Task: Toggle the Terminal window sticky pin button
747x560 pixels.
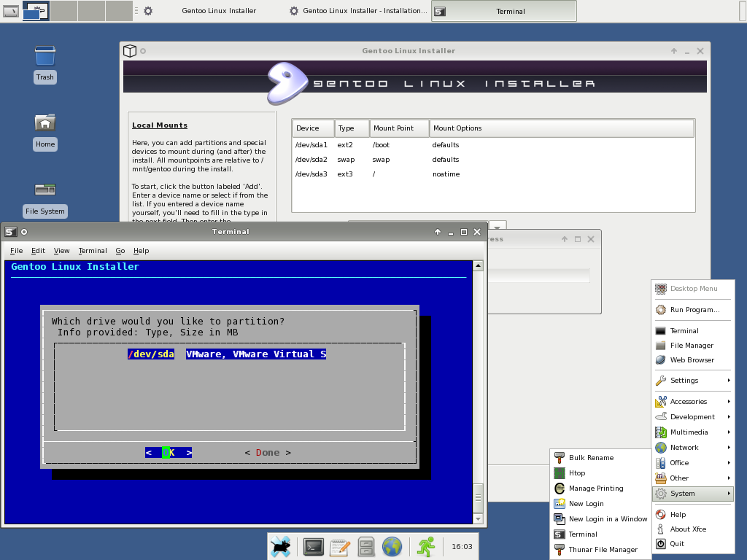Action: click(x=24, y=232)
